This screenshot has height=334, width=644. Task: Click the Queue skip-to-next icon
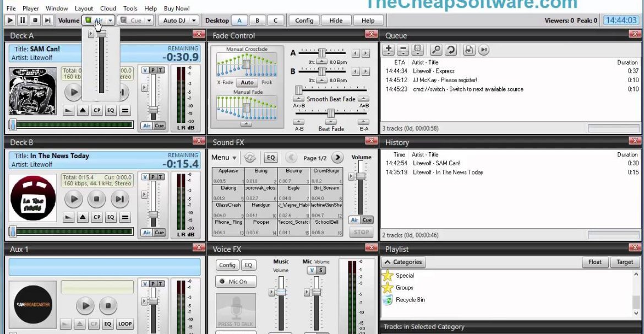[483, 50]
